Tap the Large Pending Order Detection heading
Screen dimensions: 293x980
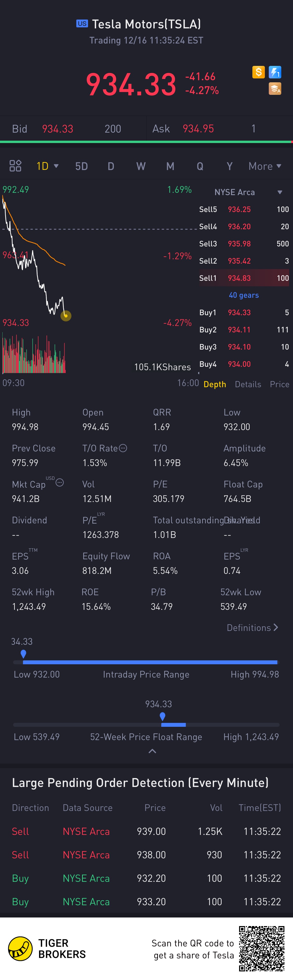[140, 783]
